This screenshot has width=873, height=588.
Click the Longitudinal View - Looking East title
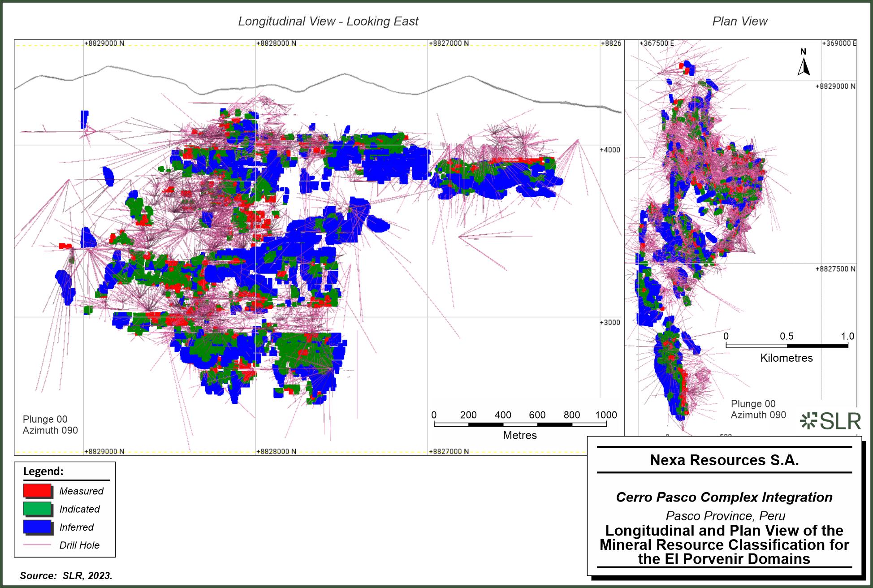(x=328, y=21)
